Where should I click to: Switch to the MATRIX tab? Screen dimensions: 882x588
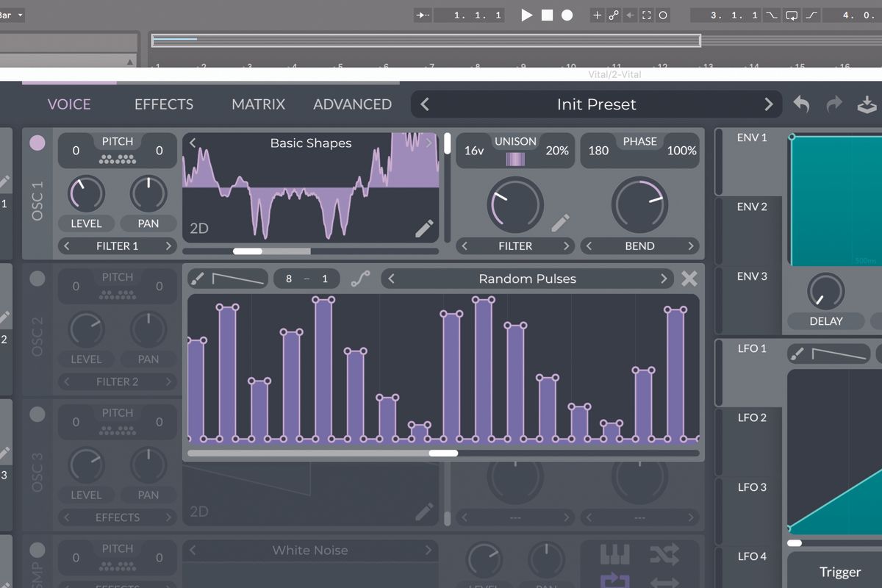[x=258, y=104]
